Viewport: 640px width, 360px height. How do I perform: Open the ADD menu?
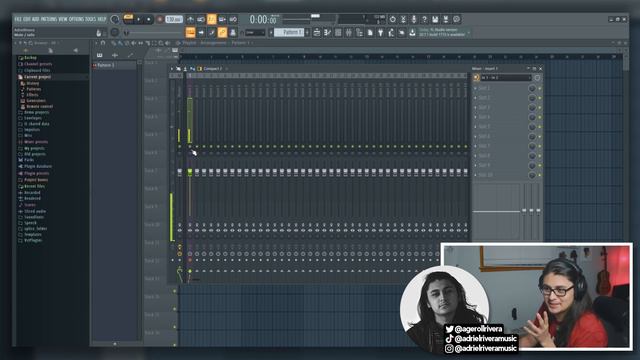click(x=36, y=19)
